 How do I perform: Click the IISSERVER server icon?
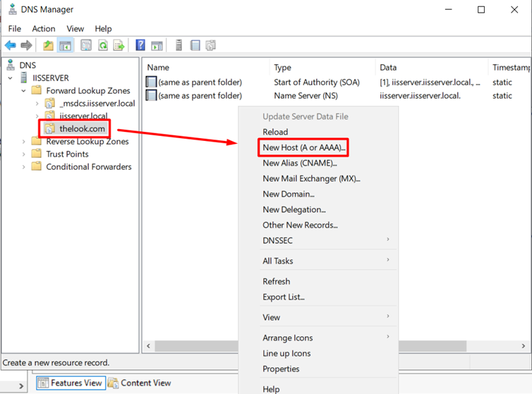pyautogui.click(x=24, y=78)
